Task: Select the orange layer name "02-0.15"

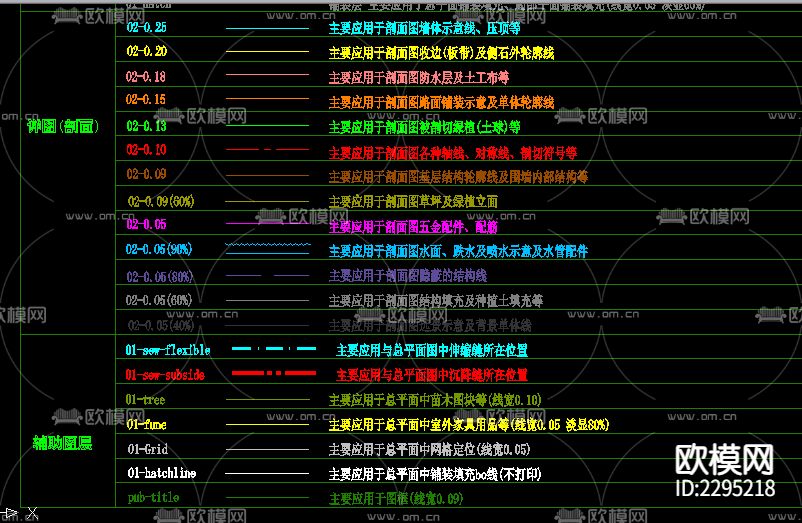Action: tap(146, 99)
